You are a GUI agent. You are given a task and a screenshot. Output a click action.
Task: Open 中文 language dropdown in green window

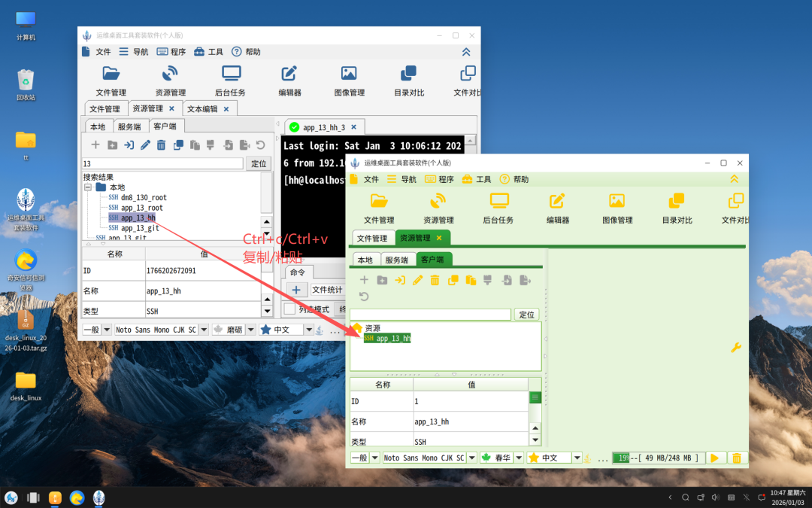click(577, 458)
